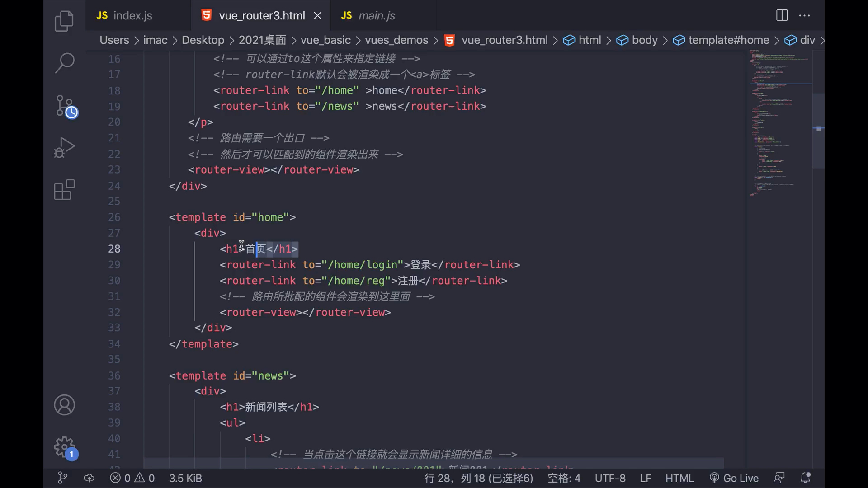Viewport: 868px width, 488px height.
Task: Click the git branch icon in status bar
Action: click(62, 478)
